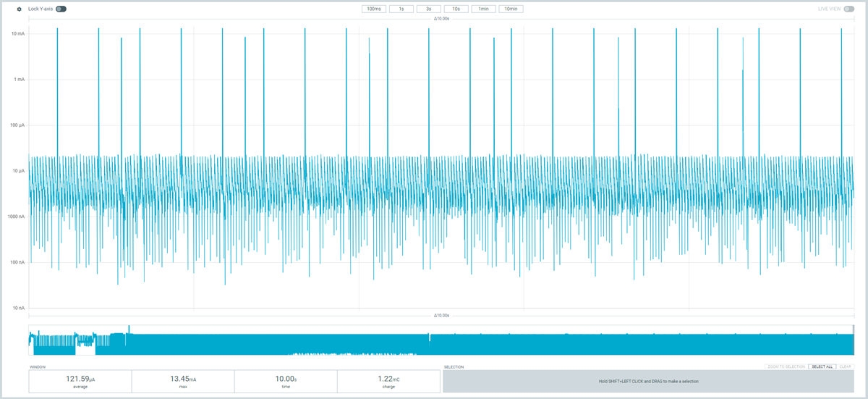Choose the 3s window preset
This screenshot has height=399, width=868.
[428, 9]
